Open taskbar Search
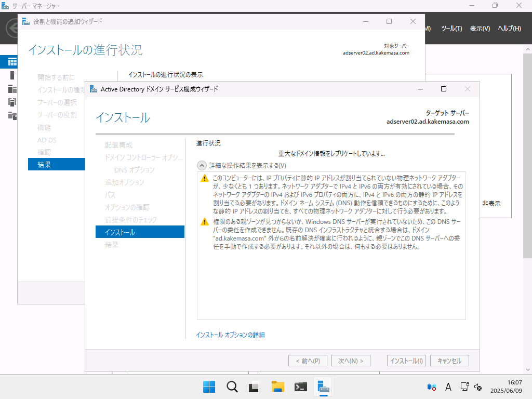The width and height of the screenshot is (532, 399). 232,387
